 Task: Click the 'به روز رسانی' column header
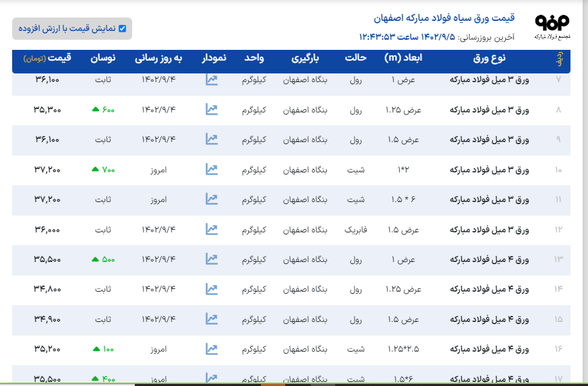tap(158, 59)
